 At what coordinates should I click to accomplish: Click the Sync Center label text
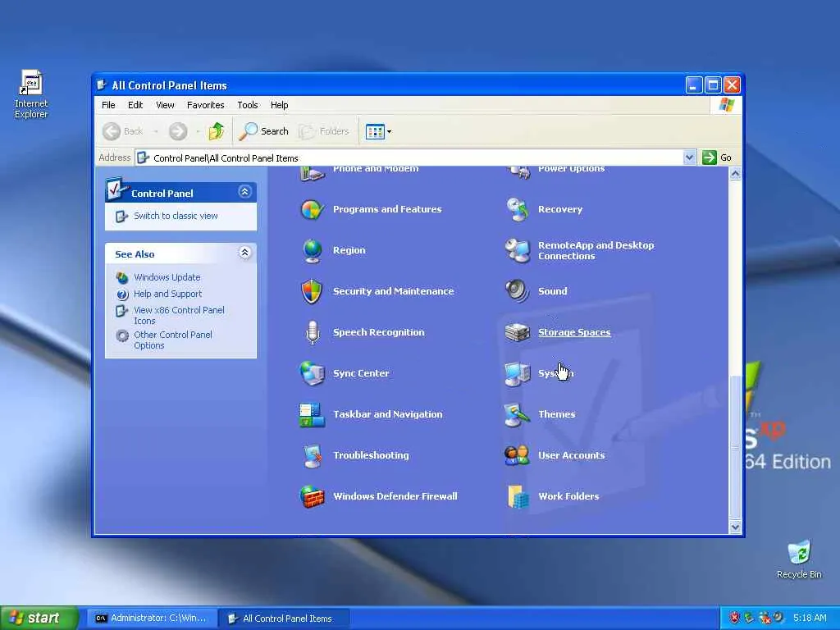click(x=361, y=373)
